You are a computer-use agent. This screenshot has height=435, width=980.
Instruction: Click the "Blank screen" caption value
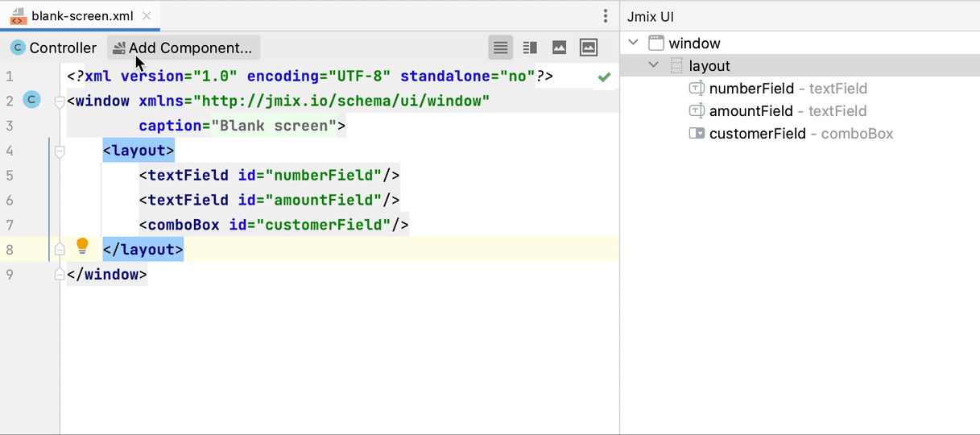(x=275, y=126)
